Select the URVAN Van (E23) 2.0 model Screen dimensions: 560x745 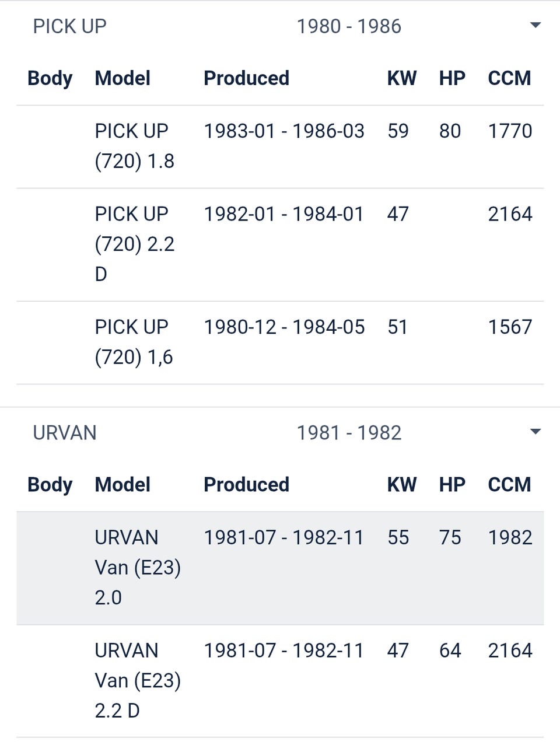tap(138, 567)
